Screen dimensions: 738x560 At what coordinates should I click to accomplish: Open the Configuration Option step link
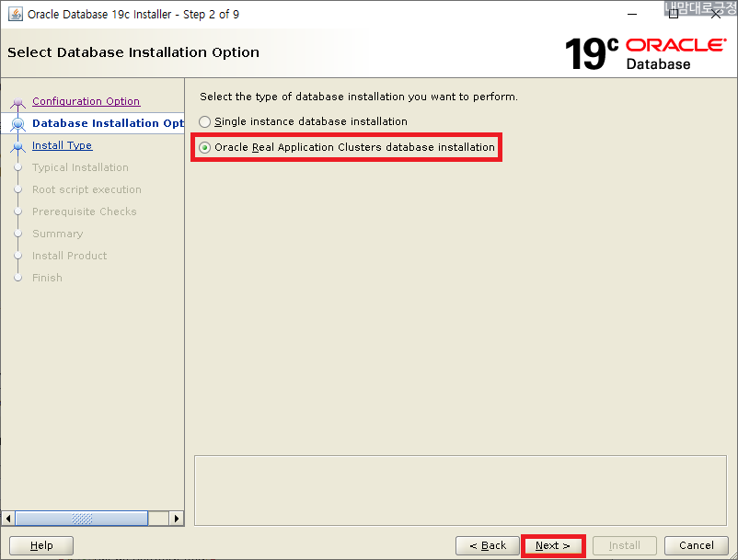[x=86, y=101]
